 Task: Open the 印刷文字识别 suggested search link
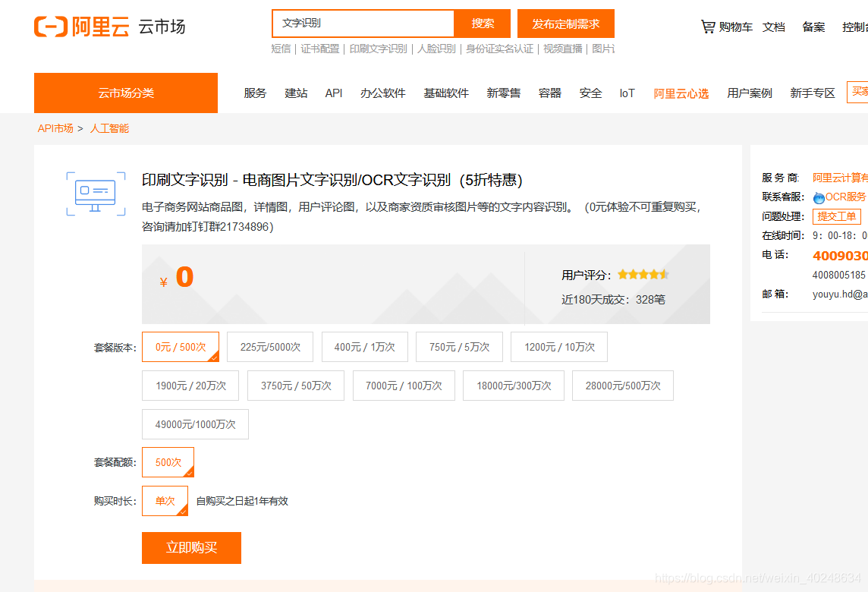pyautogui.click(x=378, y=49)
